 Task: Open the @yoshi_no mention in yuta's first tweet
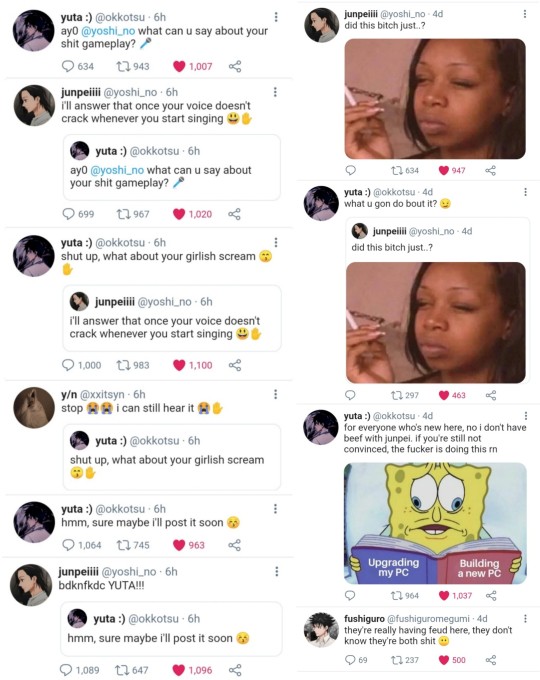(108, 31)
